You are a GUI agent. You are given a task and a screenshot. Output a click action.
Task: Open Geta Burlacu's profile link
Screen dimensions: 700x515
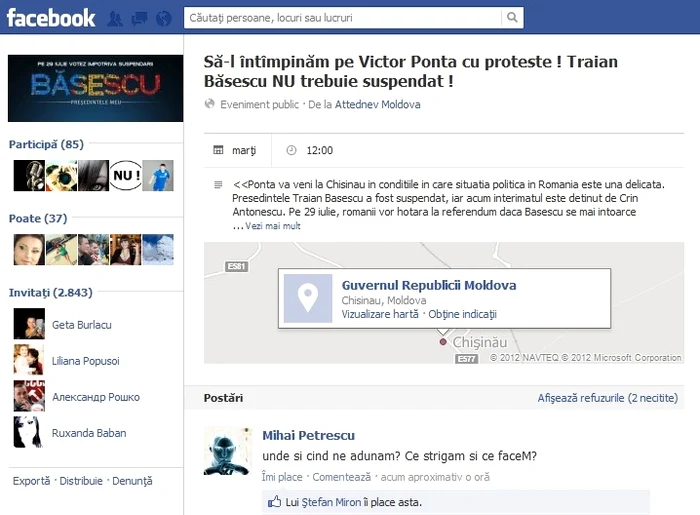tap(82, 325)
